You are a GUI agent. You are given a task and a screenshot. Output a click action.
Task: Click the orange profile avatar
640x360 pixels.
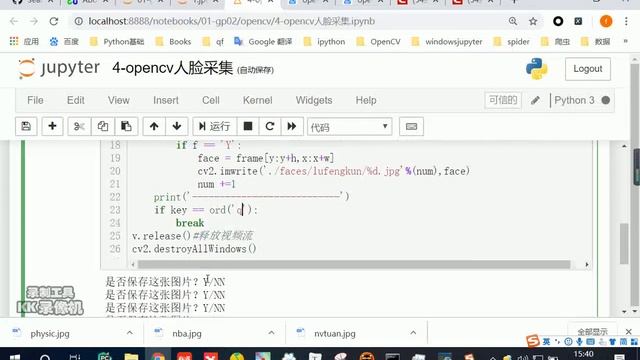pyautogui.click(x=606, y=21)
